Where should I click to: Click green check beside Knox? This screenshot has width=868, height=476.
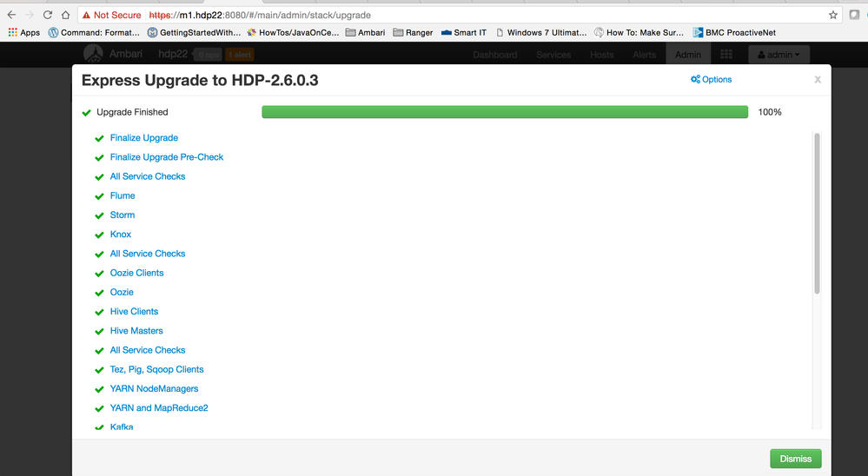pos(100,235)
